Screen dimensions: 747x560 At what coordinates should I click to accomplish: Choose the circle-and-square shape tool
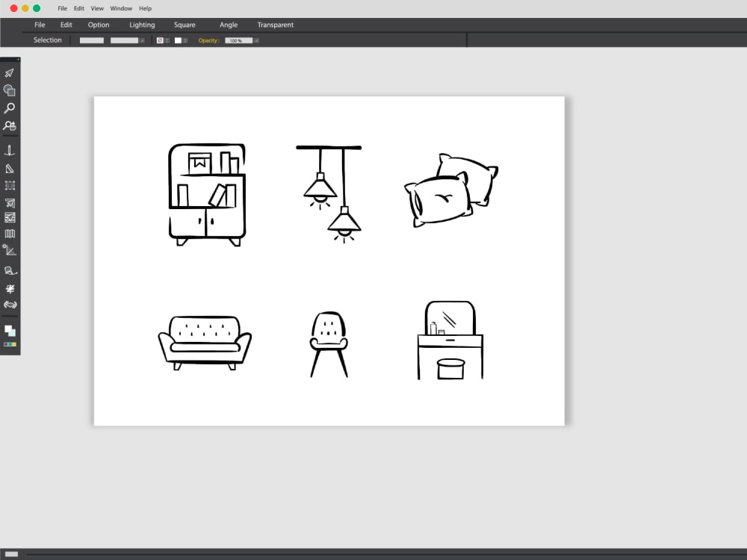click(x=10, y=90)
